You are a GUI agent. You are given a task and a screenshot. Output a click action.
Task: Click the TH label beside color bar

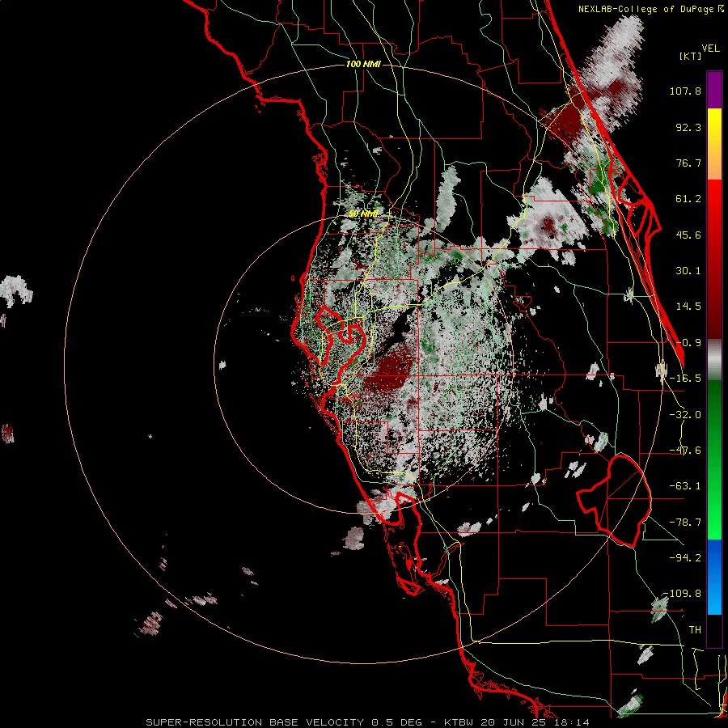(695, 630)
